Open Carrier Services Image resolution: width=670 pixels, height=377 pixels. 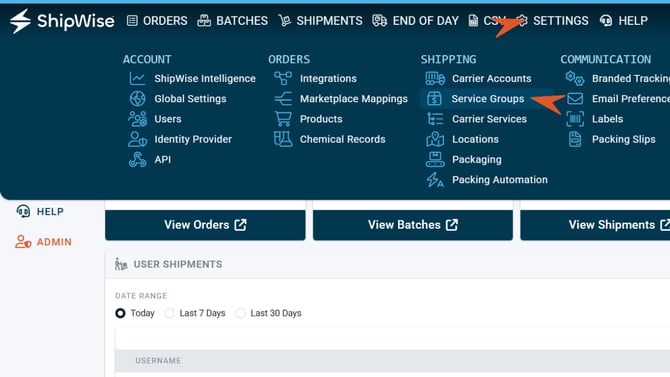click(490, 119)
